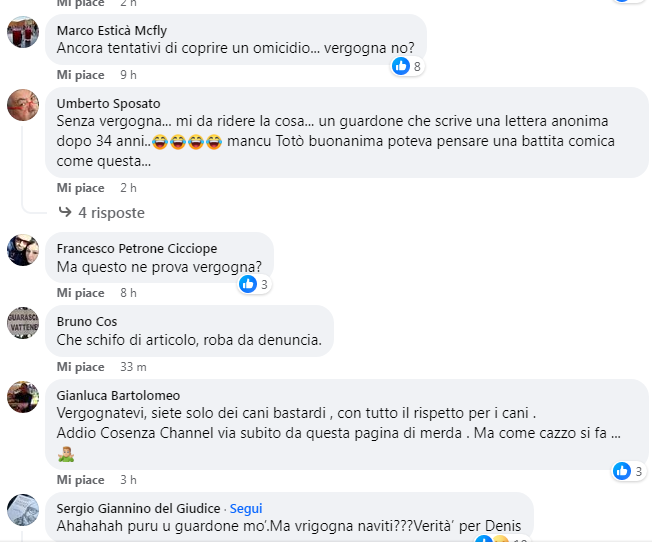Like Marco Esticà Mcfly's comment with Mi piace

(x=81, y=75)
